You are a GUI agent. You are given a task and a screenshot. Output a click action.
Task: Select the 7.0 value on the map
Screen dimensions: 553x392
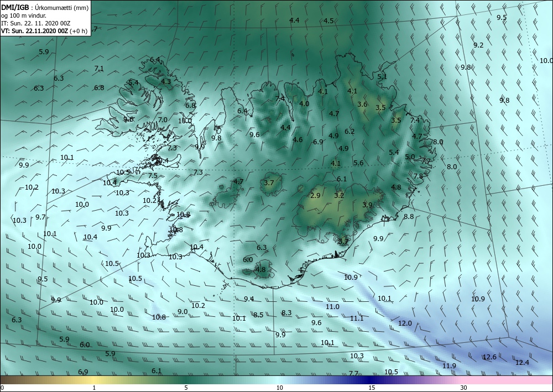[x=163, y=120]
